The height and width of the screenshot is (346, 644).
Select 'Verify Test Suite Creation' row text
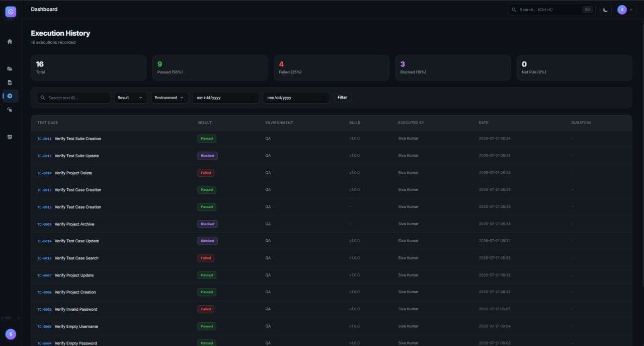click(77, 139)
